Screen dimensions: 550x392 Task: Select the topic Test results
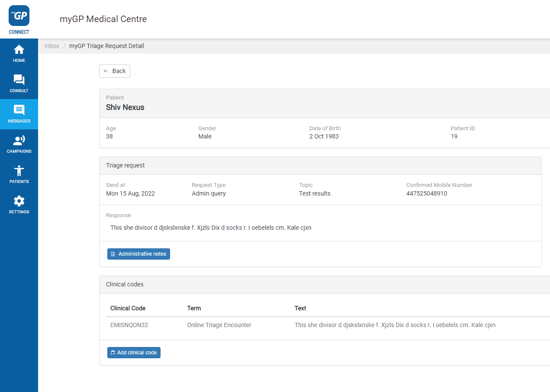315,193
